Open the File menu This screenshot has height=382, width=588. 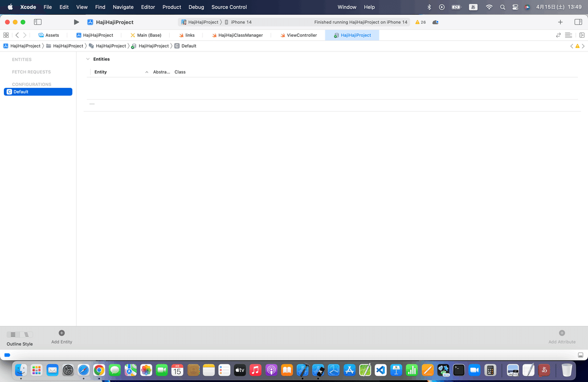pos(48,7)
